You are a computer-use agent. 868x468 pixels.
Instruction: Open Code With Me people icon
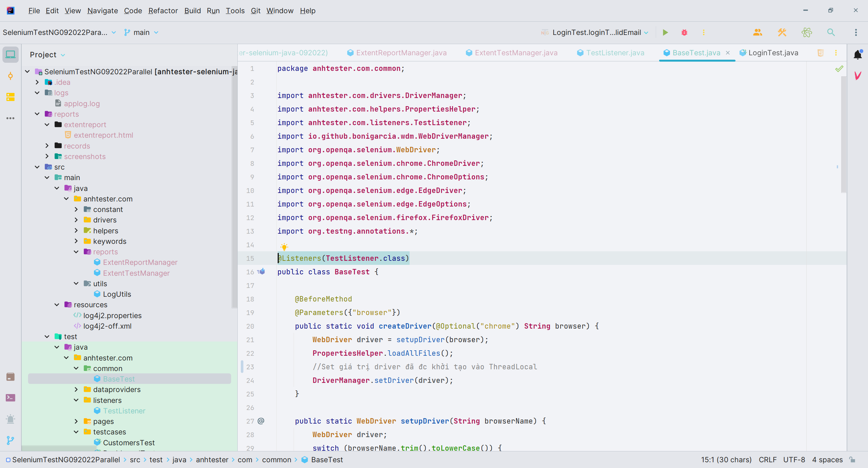tap(757, 33)
